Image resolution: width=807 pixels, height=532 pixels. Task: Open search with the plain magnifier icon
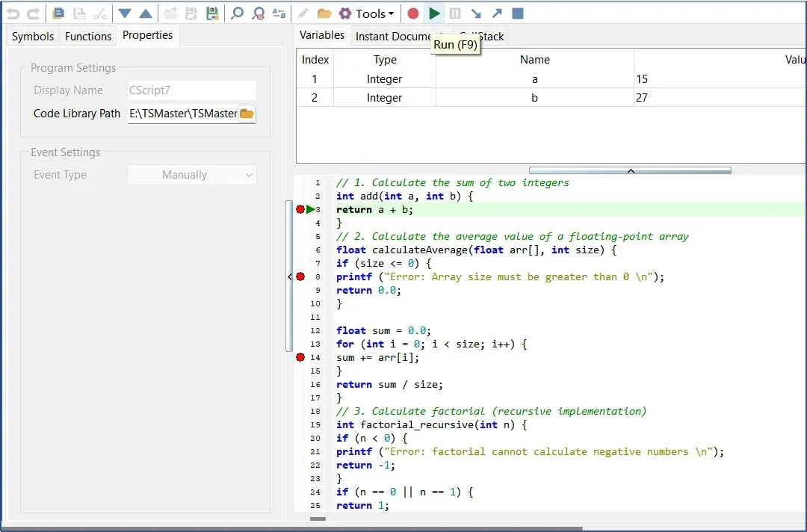tap(237, 14)
